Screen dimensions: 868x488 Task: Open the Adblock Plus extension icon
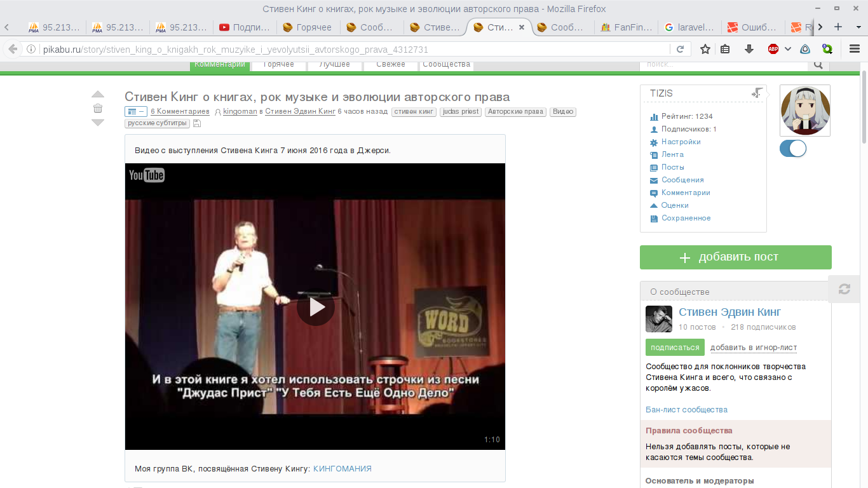coord(773,49)
